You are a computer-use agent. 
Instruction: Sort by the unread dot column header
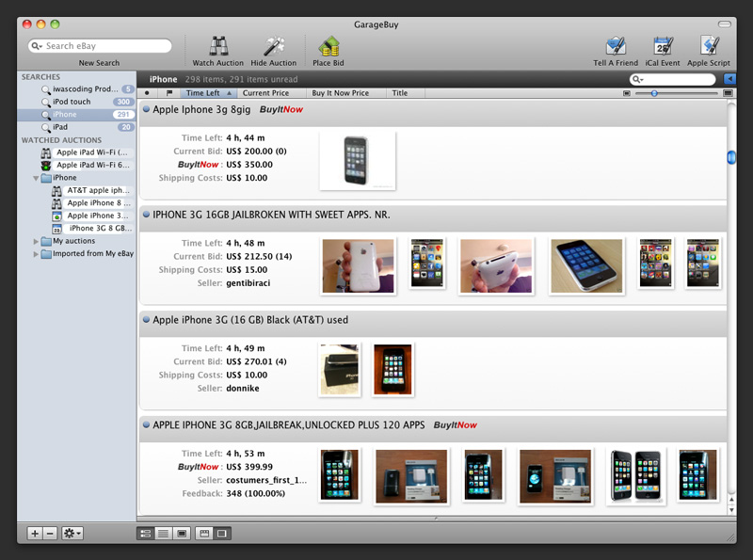coord(148,93)
